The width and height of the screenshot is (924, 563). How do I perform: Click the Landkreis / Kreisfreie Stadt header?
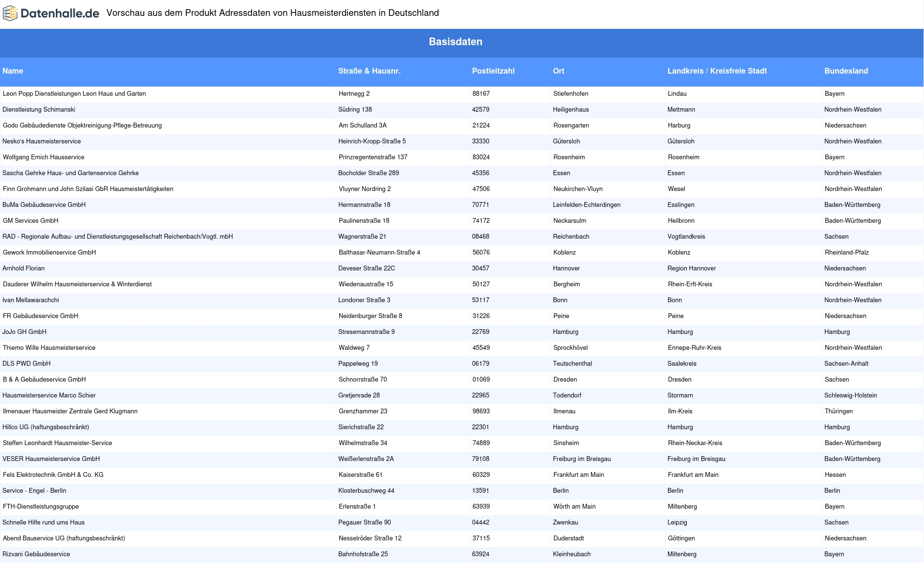tap(717, 71)
